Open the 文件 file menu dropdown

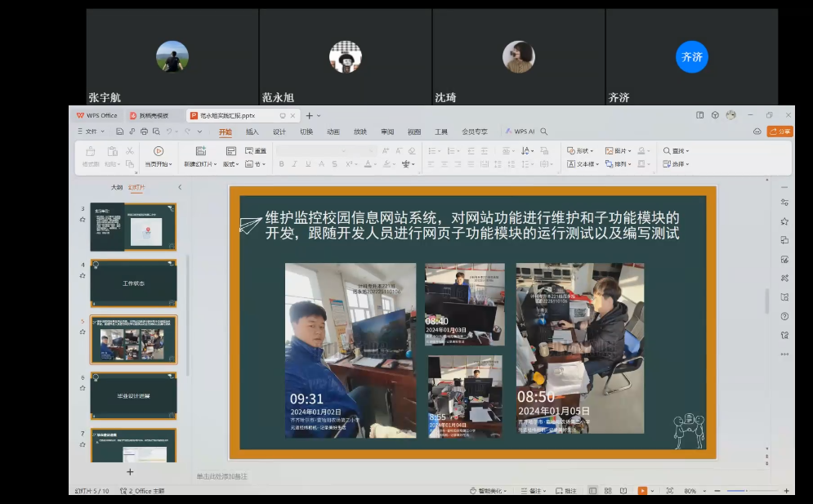[x=92, y=132]
